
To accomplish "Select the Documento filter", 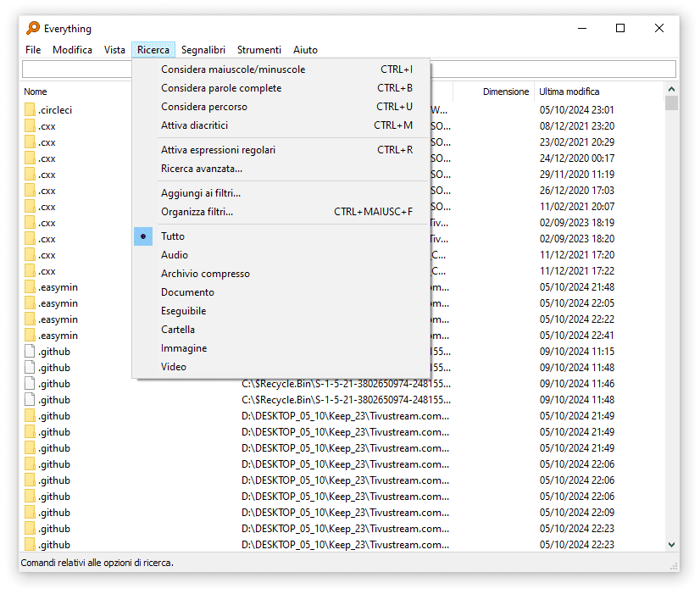I will 281,292.
